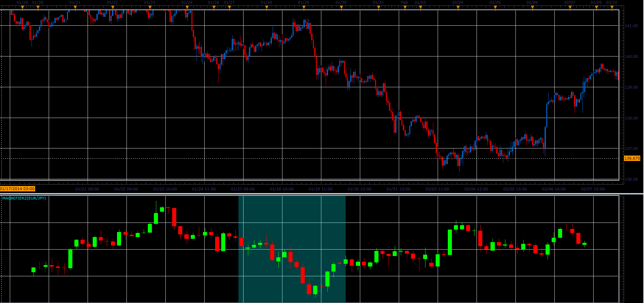Click the 141.00 price axis label
This screenshot has height=303, width=644.
coord(631,26)
